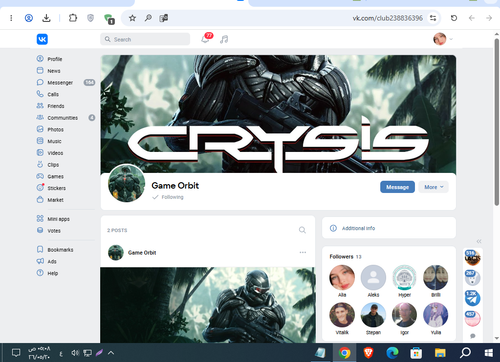Open the new chat speech bubble icon

tap(473, 336)
